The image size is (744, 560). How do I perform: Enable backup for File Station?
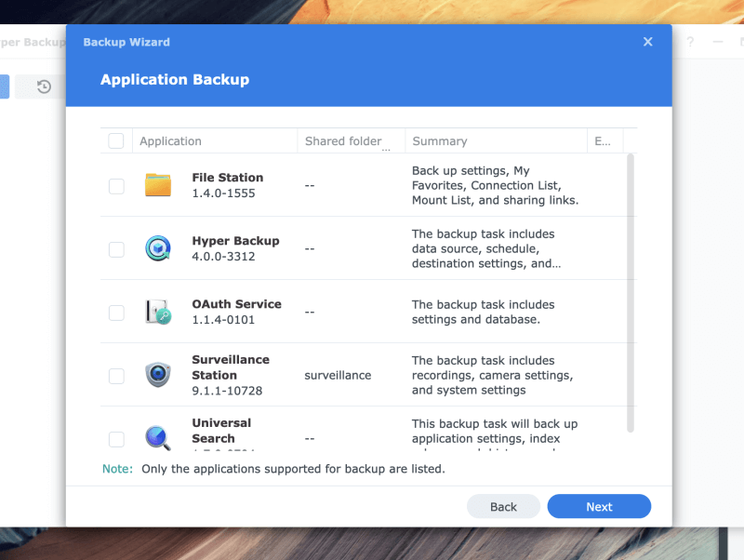(116, 185)
